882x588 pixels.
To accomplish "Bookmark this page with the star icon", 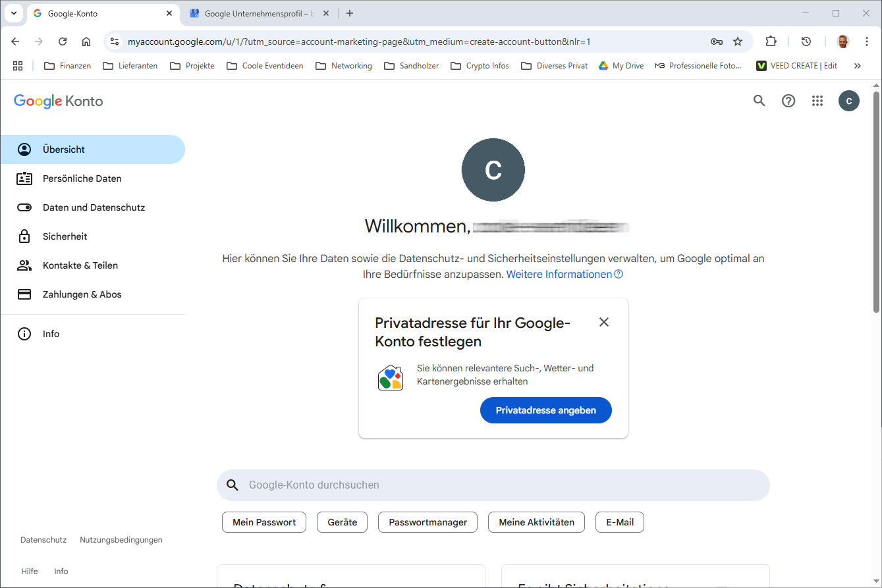I will click(738, 41).
